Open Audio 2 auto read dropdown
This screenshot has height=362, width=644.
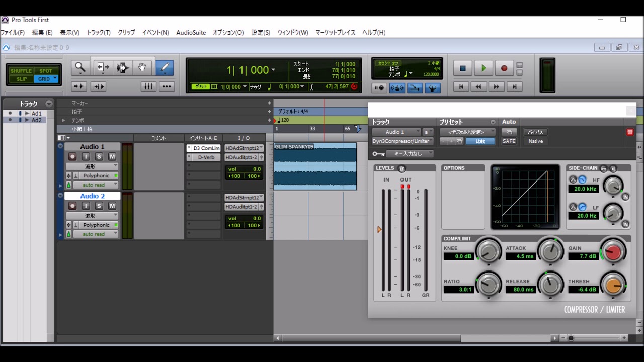(x=96, y=234)
